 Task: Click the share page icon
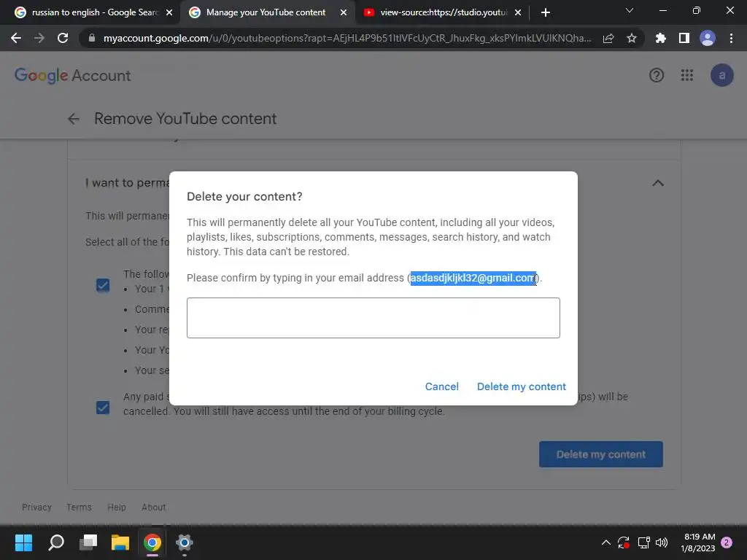pos(608,38)
